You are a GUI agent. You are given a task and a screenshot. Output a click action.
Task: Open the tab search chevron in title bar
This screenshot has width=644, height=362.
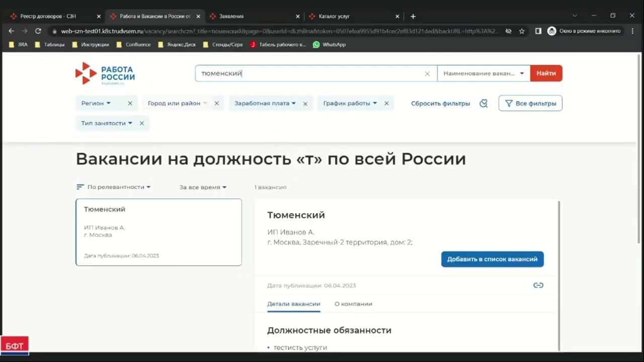pyautogui.click(x=575, y=16)
